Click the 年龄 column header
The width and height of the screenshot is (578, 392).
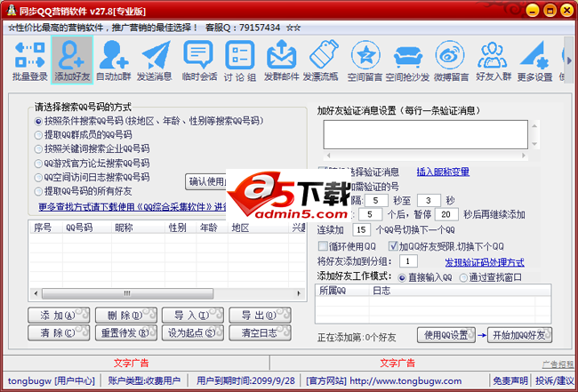tap(212, 228)
